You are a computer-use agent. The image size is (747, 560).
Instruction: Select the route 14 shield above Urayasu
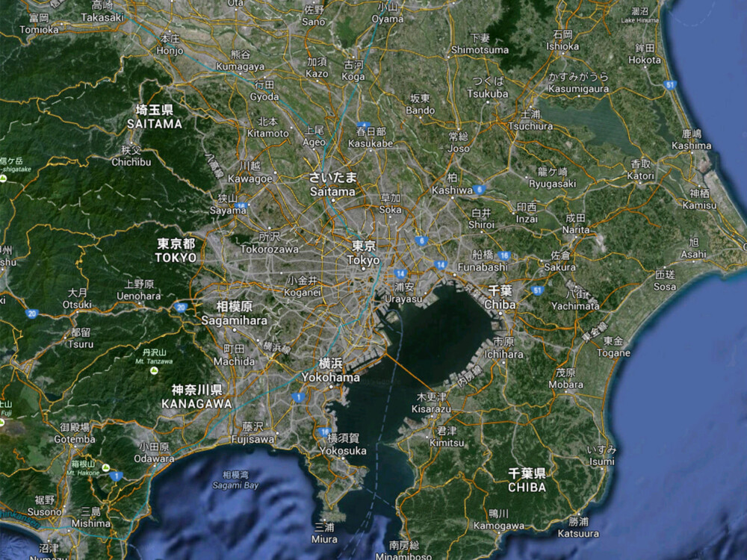(400, 273)
